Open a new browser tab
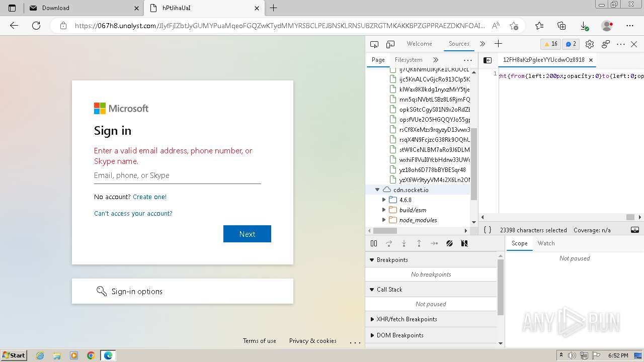 (x=273, y=8)
